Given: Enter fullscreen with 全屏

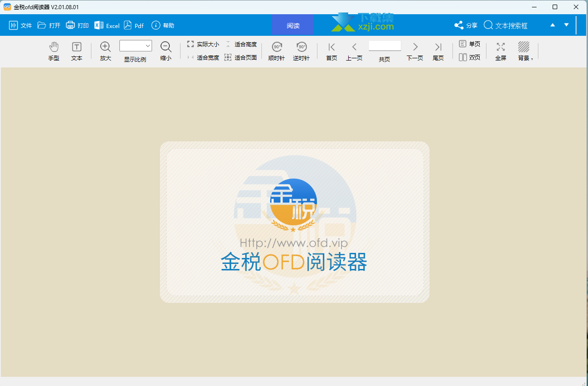Looking at the screenshot, I should click(501, 51).
